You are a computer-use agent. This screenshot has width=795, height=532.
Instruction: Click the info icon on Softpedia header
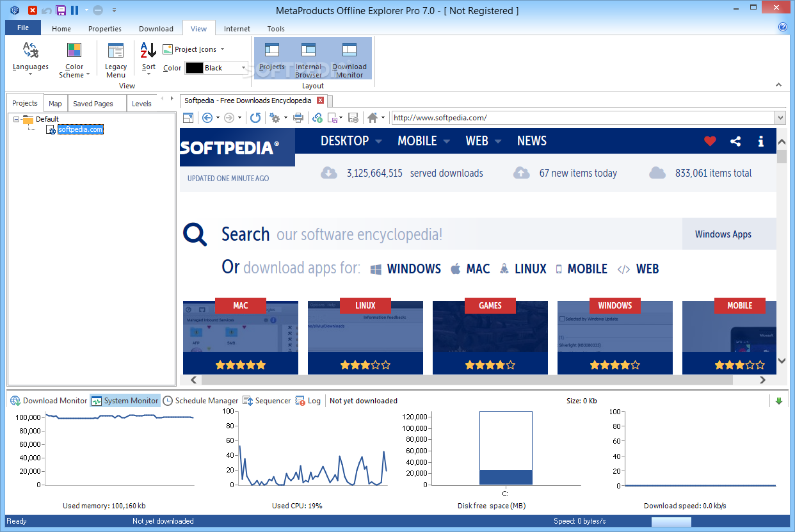point(760,141)
